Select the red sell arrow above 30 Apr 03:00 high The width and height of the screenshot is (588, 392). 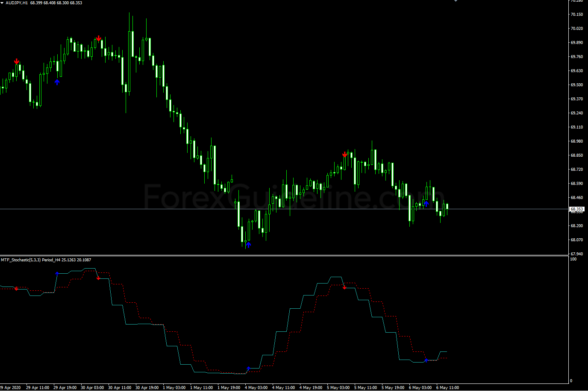99,38
